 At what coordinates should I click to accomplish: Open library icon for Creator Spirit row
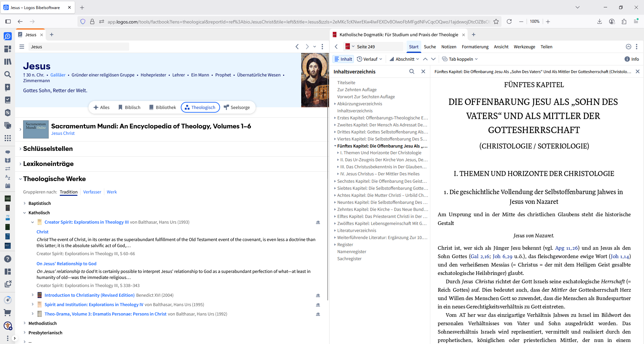(x=318, y=222)
